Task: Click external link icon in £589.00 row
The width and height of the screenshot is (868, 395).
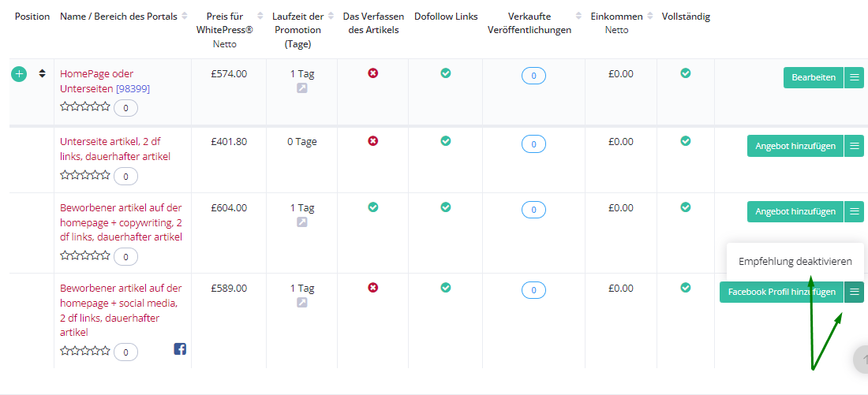Action: pyautogui.click(x=301, y=303)
